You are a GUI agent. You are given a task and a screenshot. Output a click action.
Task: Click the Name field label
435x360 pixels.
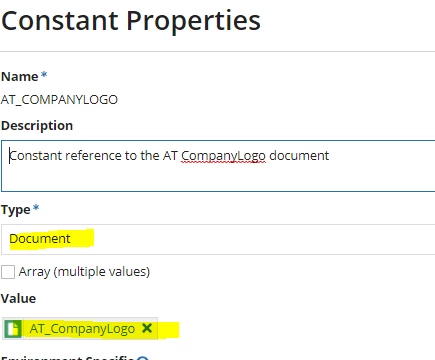tap(20, 77)
